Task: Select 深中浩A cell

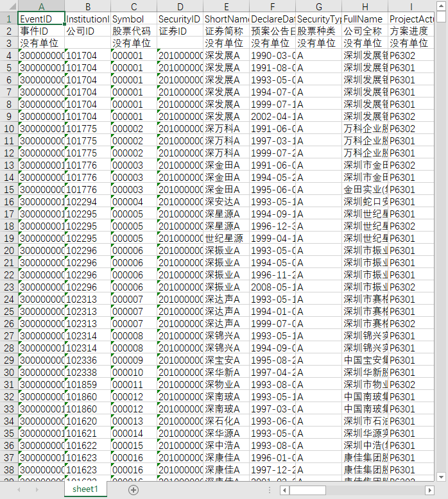Action: 227,446
